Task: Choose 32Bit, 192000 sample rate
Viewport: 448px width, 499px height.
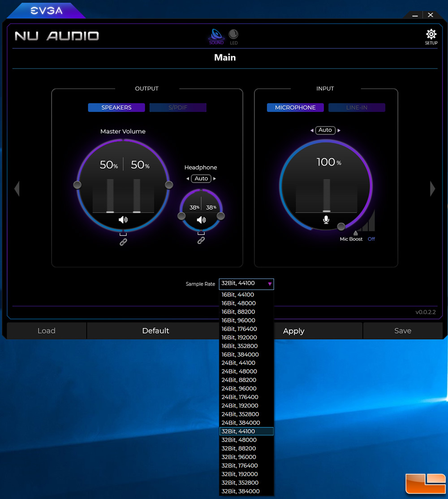Action: coord(246,474)
